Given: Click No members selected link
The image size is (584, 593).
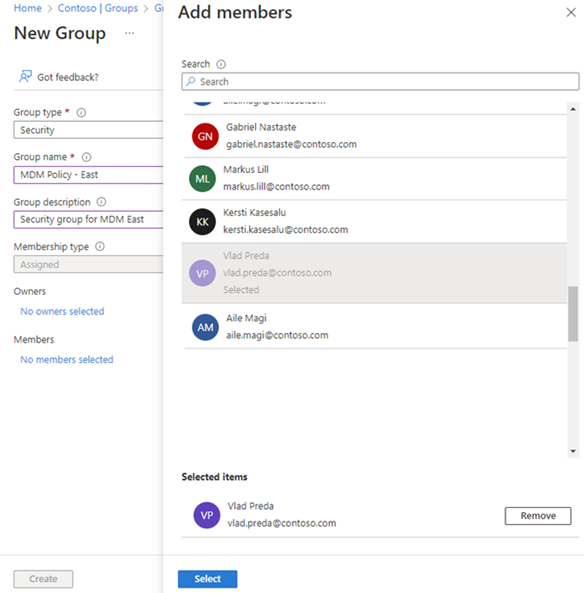Looking at the screenshot, I should tap(67, 359).
